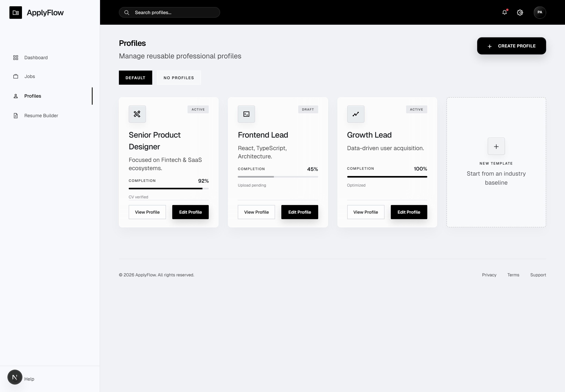Edit the Senior Product Designer profile
Screen dimensions: 565x392
point(190,212)
